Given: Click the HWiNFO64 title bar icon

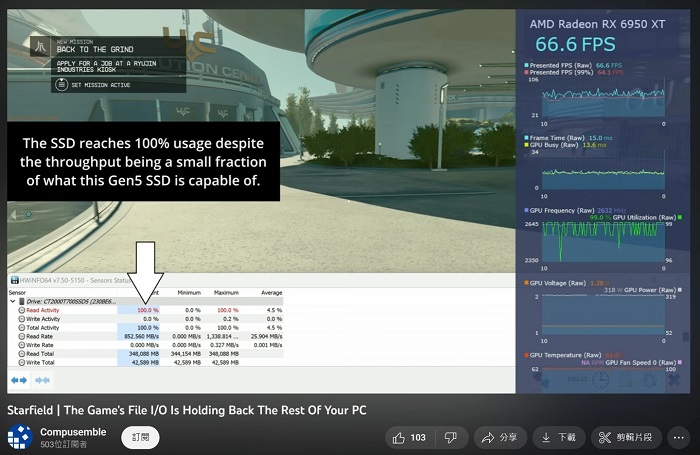Looking at the screenshot, I should click(x=14, y=280).
